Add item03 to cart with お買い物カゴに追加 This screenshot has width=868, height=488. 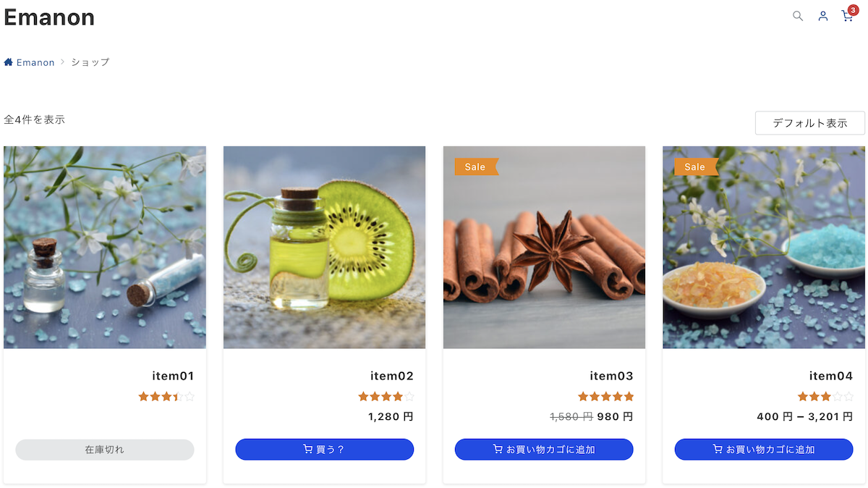pos(544,450)
